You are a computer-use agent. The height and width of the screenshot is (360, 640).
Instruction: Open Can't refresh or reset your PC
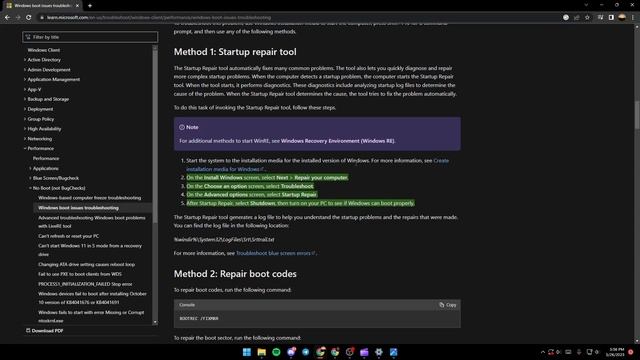tap(69, 236)
